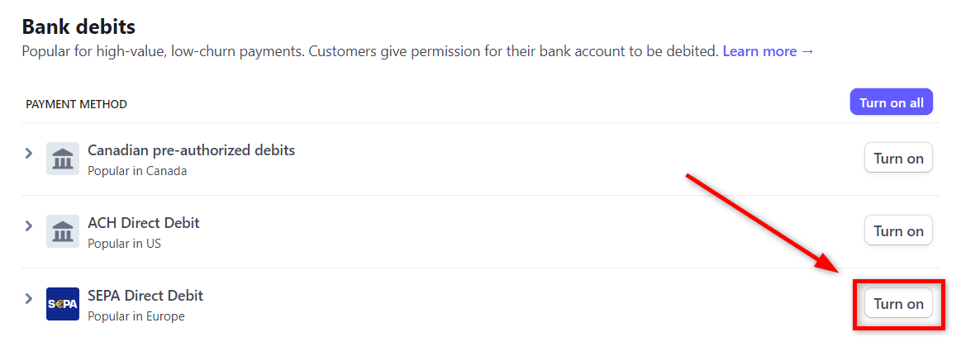Open the Learn more link
Viewport: 980px width, 356px height.
pos(768,51)
